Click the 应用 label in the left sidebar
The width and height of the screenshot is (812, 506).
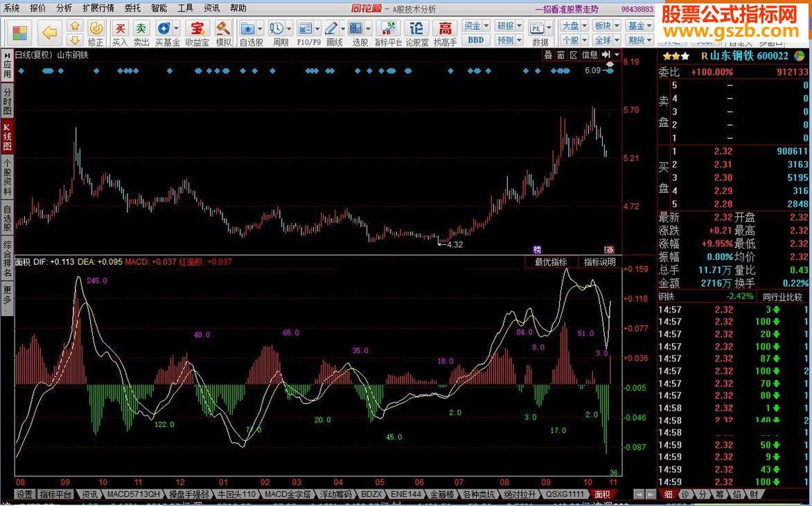[7, 69]
